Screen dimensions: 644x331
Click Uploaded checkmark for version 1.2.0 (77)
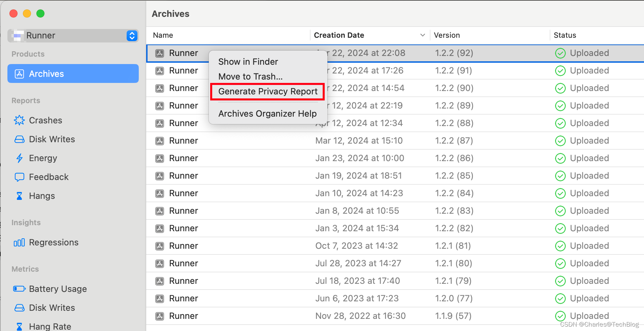pyautogui.click(x=560, y=299)
